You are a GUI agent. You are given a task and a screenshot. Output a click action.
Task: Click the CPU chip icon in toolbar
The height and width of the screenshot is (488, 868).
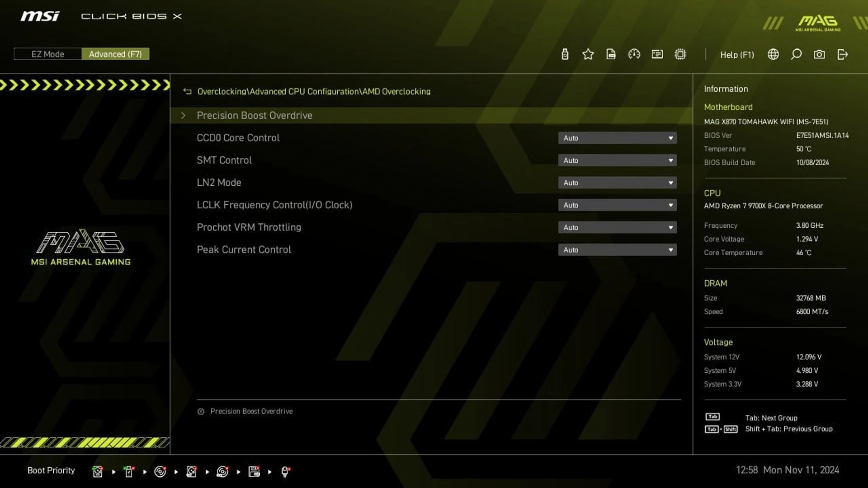coord(680,54)
